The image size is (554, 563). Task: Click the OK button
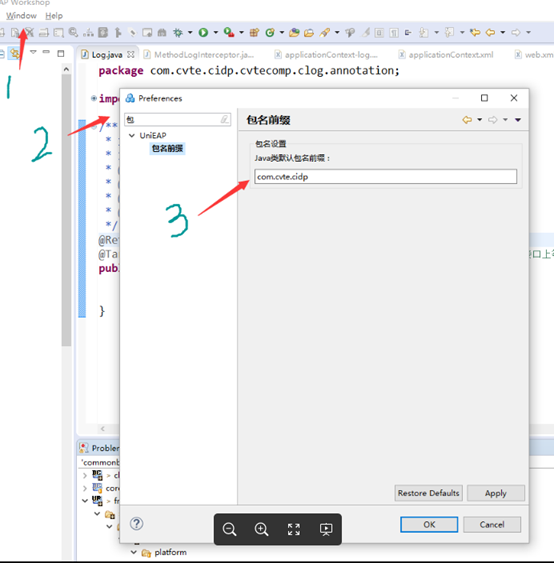tap(429, 525)
